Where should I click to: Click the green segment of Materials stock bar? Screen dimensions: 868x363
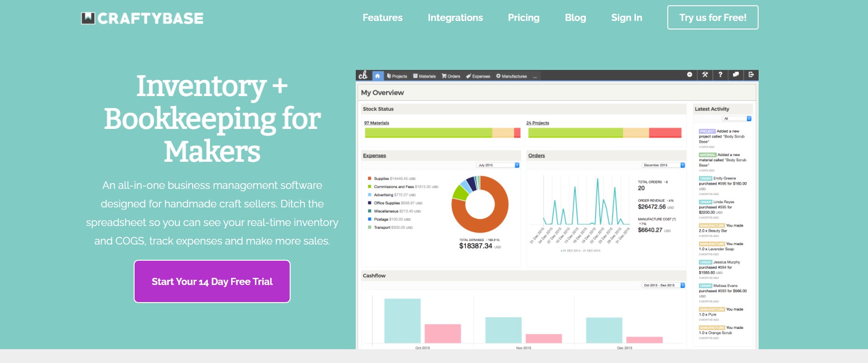[428, 133]
